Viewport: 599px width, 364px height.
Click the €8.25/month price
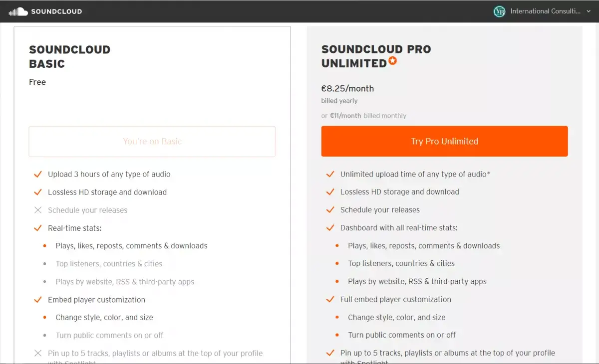tap(347, 89)
